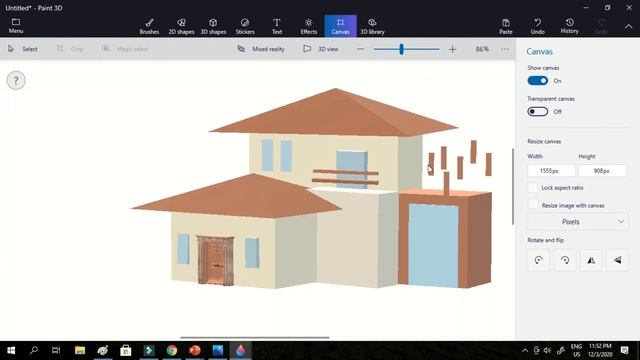
Task: Select the Text tool
Action: 277,26
